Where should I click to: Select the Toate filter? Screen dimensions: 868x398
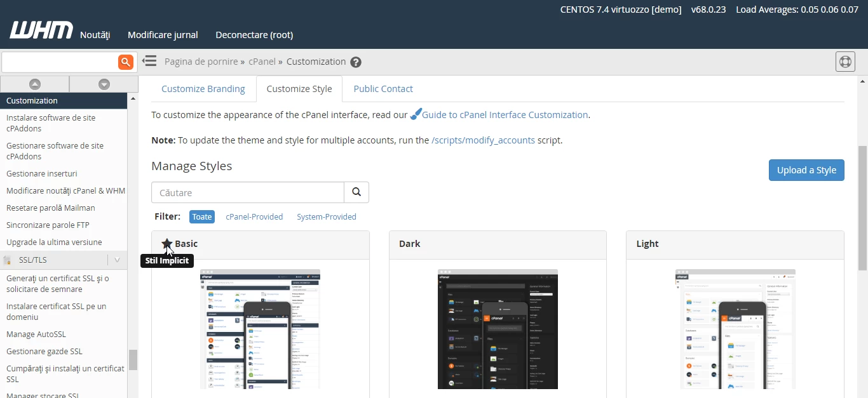201,216
